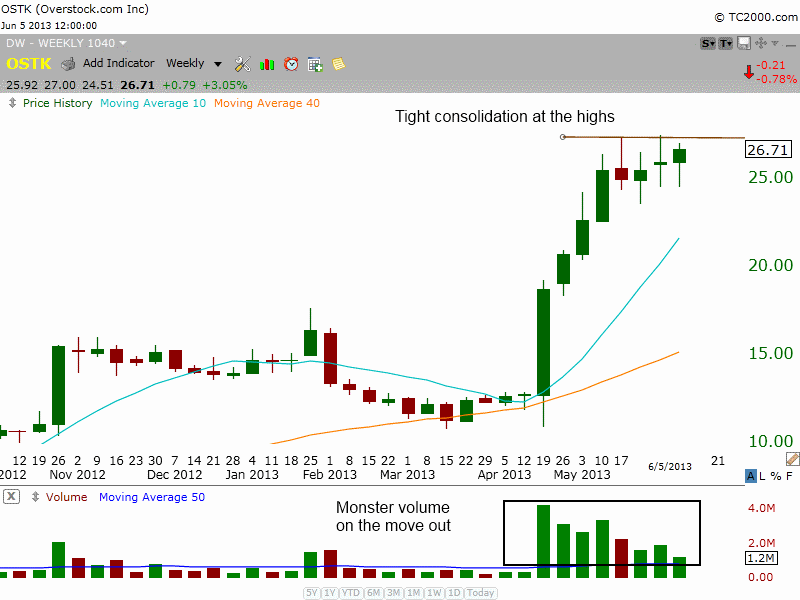Click the 26.71 current price marker
Viewport: 800px width, 600px height.
pos(768,149)
